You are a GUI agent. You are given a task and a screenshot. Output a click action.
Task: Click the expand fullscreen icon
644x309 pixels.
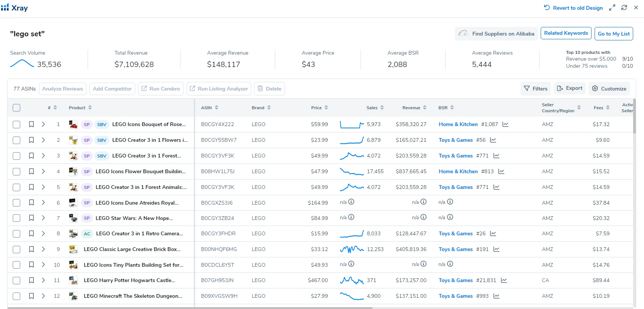612,7
